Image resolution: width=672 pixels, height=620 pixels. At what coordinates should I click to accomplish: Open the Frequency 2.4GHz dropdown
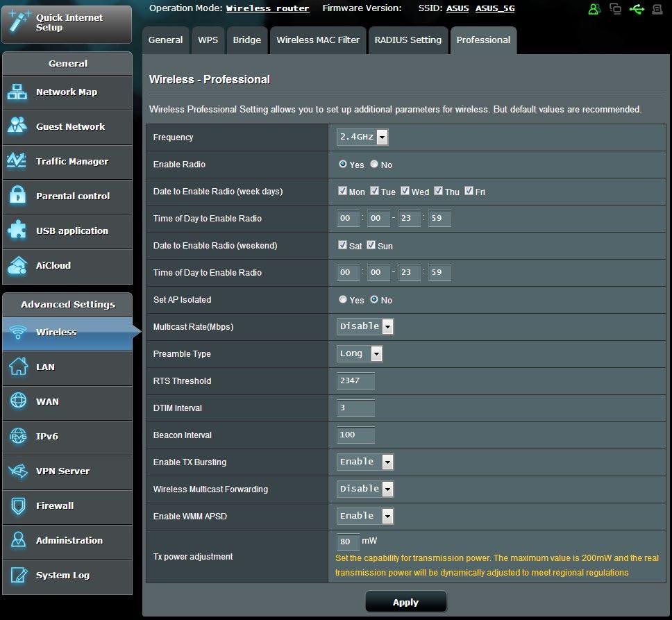tap(362, 137)
